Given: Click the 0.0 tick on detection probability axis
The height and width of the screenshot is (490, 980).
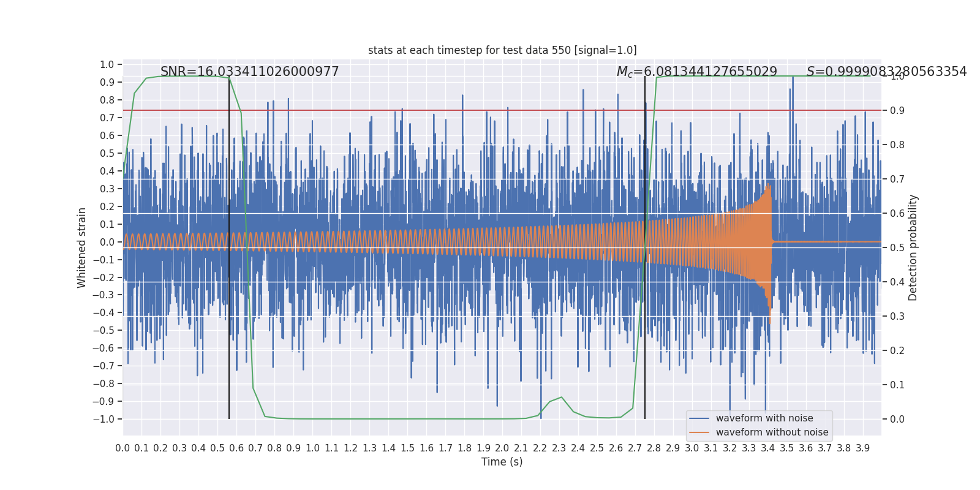Looking at the screenshot, I should tap(897, 419).
